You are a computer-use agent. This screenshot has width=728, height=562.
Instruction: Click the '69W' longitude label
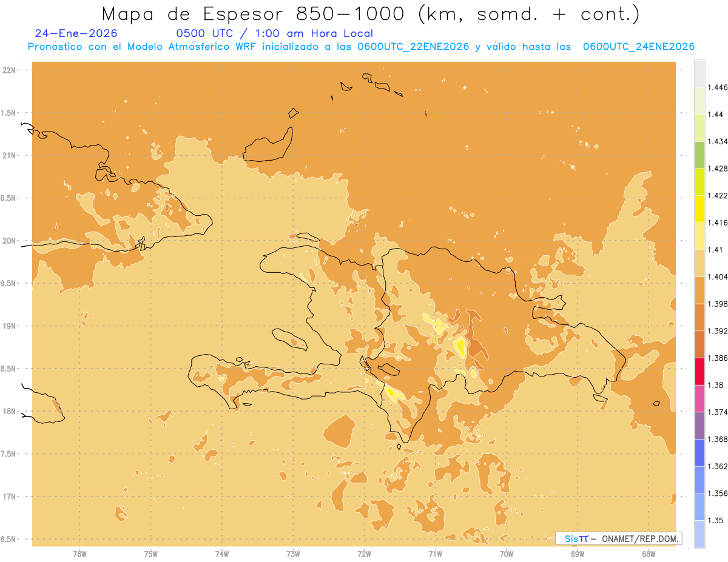578,555
